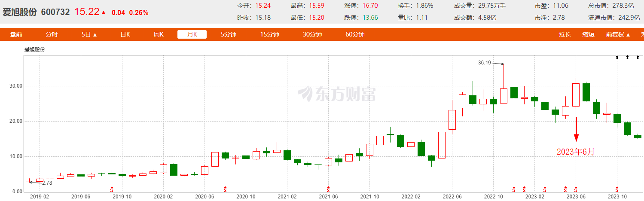
Task: Click the 2023-06 tall red candlestick
Action: (x=576, y=94)
